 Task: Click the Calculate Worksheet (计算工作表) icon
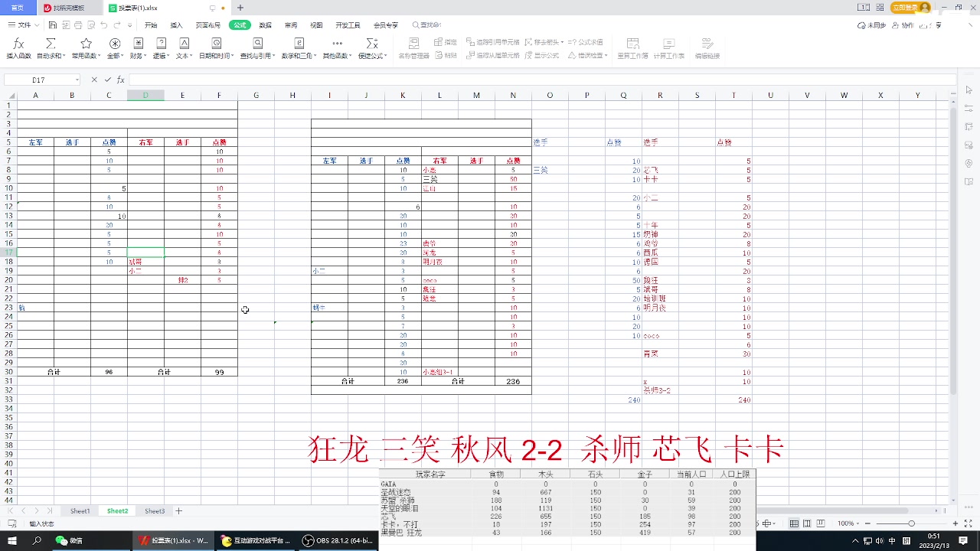[x=669, y=48]
